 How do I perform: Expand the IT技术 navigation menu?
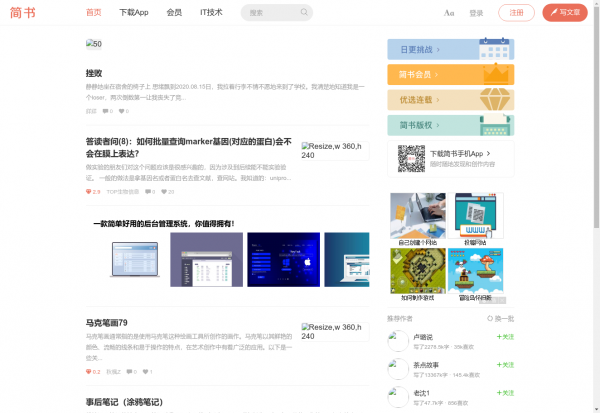point(211,13)
